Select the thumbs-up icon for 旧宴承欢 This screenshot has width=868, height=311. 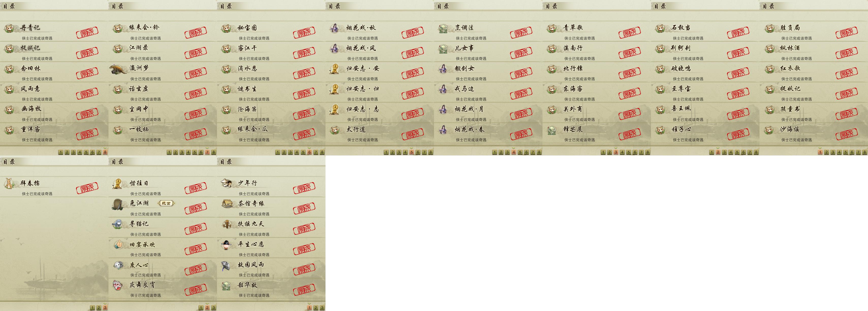point(118,244)
